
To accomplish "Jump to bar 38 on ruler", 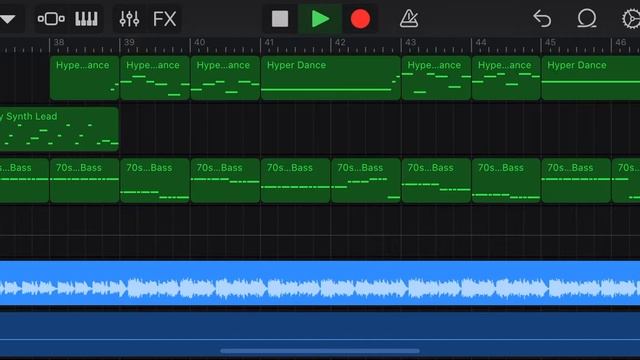I will [x=59, y=42].
